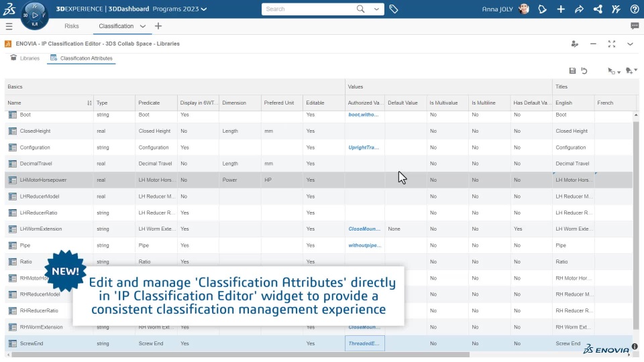Open Boot authorized values link
The image size is (644, 362).
[x=364, y=115]
